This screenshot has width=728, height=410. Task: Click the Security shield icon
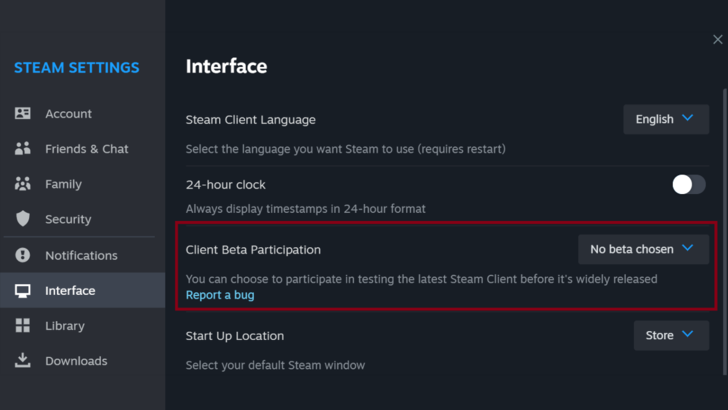[23, 219]
